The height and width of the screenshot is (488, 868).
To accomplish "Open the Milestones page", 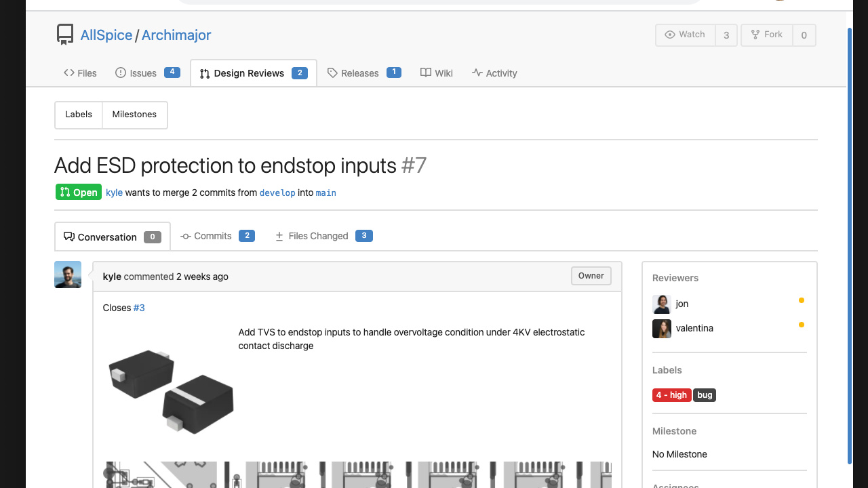I will [134, 115].
